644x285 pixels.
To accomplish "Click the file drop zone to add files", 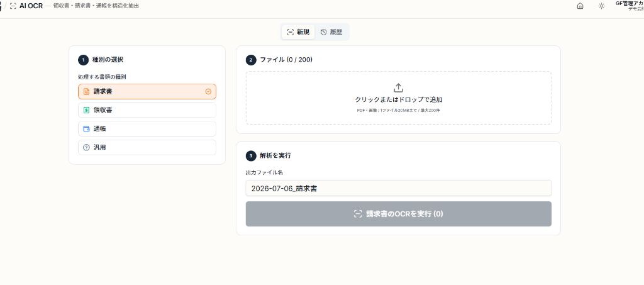I will [398, 98].
